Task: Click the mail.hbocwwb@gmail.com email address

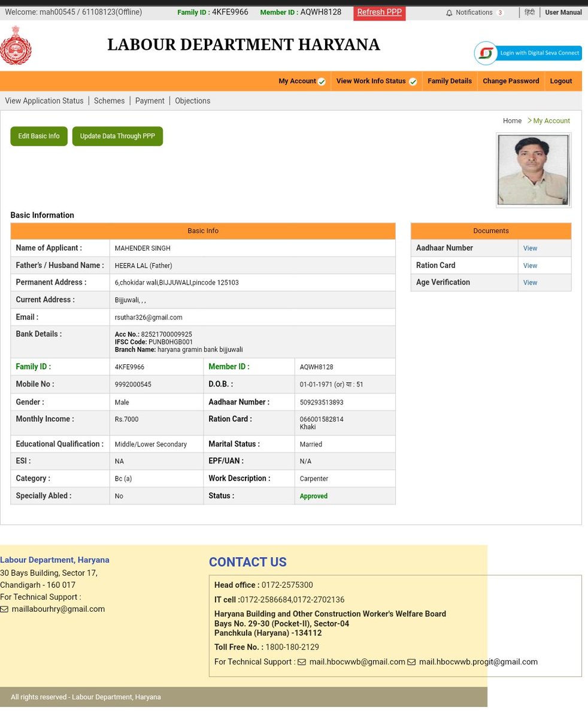Action: (357, 661)
